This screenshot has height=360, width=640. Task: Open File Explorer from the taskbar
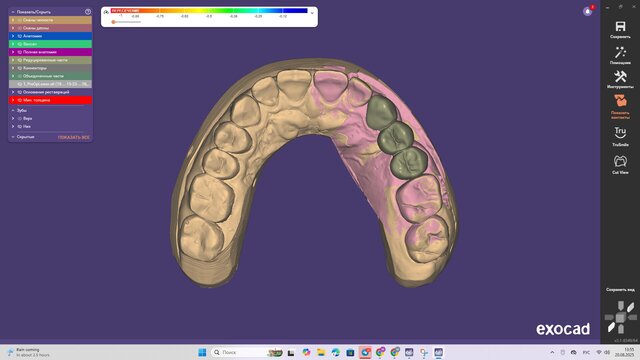coord(321,352)
